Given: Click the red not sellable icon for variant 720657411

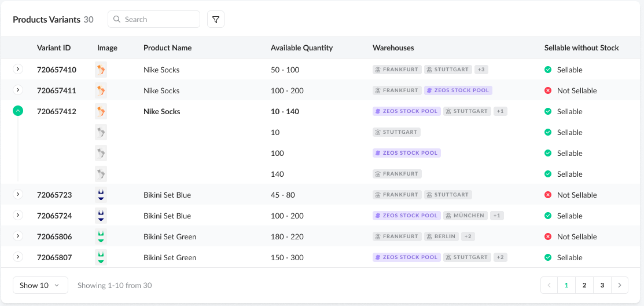Looking at the screenshot, I should click(547, 90).
